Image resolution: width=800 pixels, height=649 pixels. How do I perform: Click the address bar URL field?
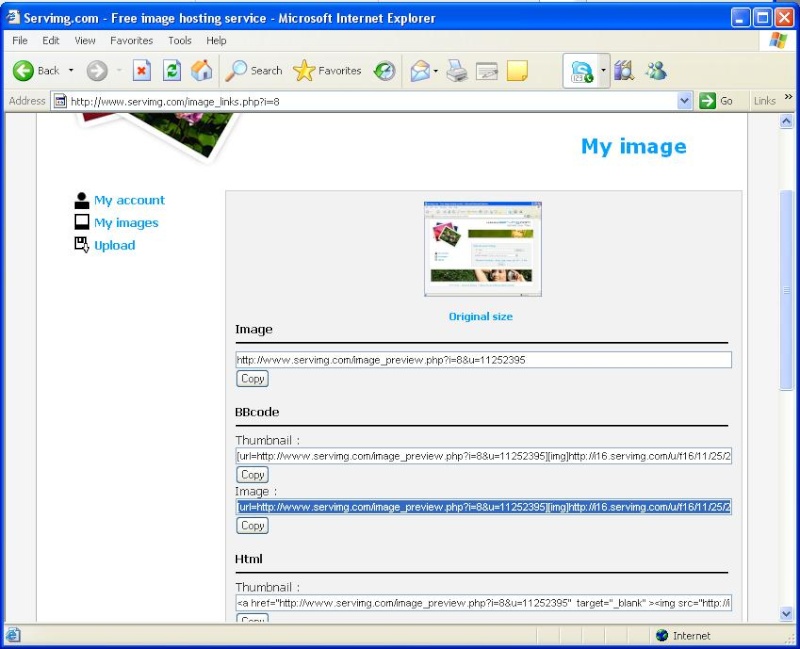tap(372, 102)
